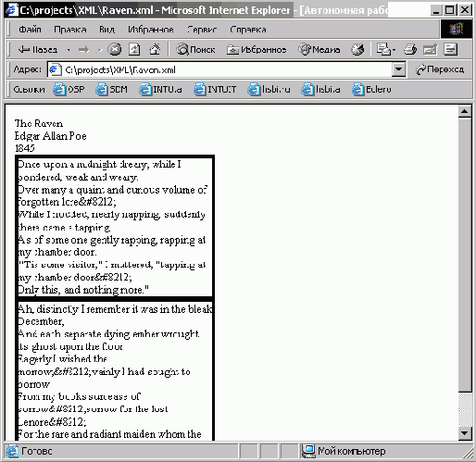Open the Forward button history dropdown

(99, 50)
